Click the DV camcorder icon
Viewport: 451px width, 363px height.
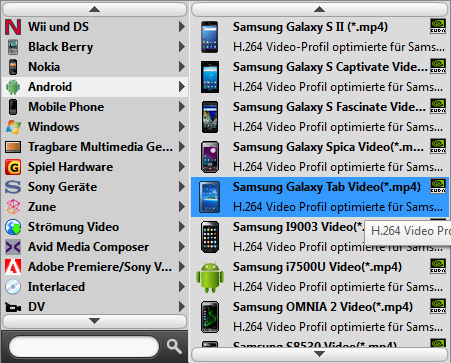click(13, 307)
